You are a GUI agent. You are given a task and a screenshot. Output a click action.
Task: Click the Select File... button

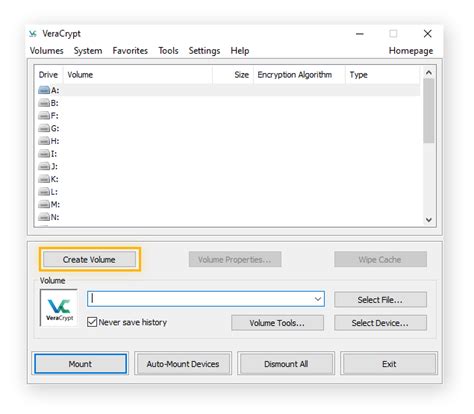(x=380, y=300)
